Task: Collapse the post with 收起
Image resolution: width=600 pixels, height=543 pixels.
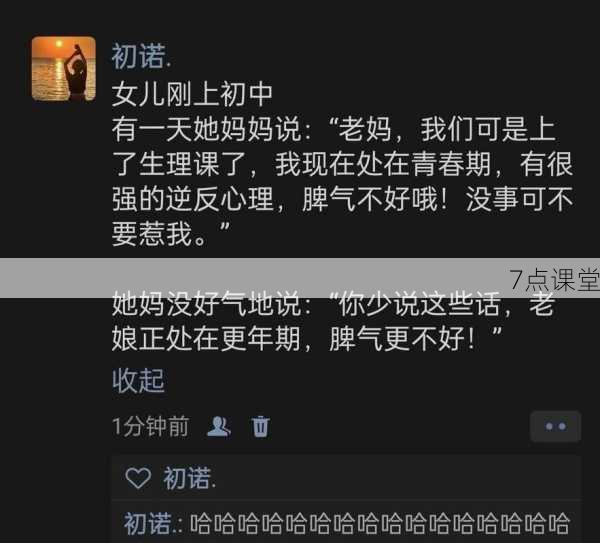Action: (x=138, y=380)
